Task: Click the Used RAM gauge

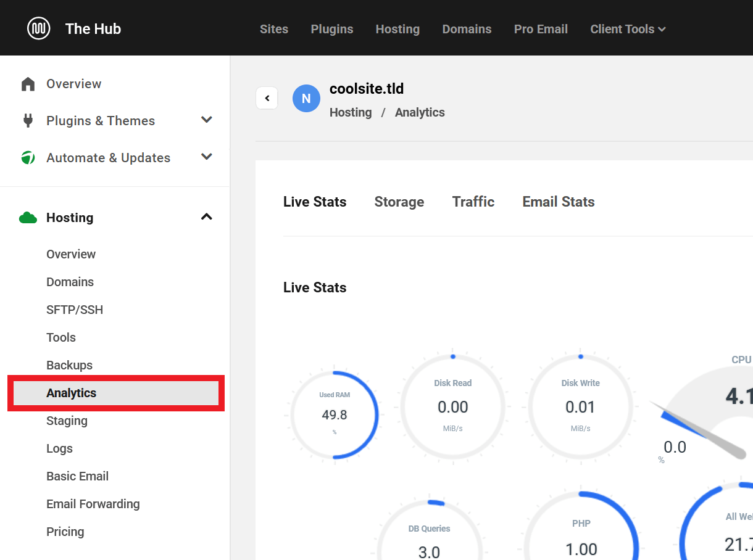Action: pyautogui.click(x=334, y=414)
